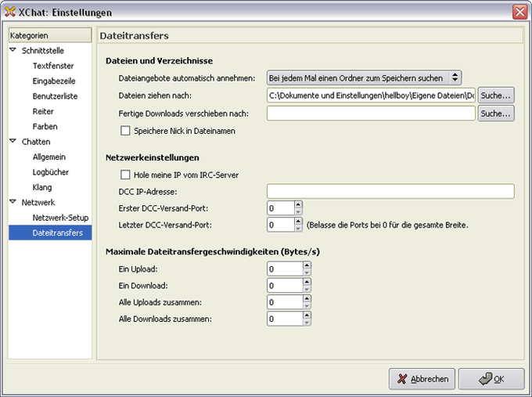The width and height of the screenshot is (532, 397).
Task: Click Alle Downloads zusammen number field
Action: 285,319
